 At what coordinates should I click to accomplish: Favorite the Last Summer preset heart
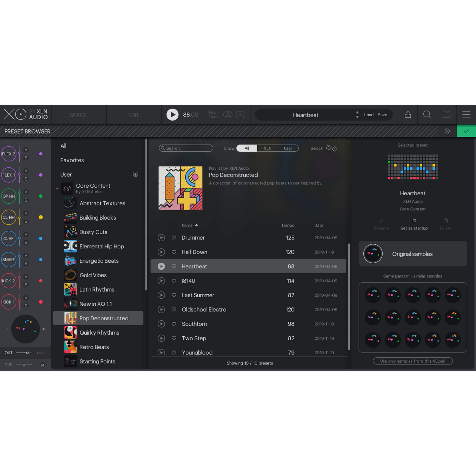click(174, 295)
